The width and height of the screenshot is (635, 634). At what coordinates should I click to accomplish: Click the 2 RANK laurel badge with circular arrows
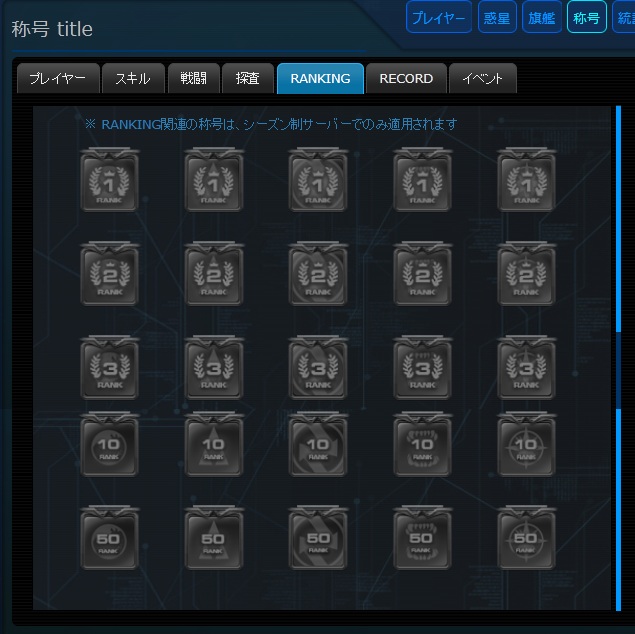pyautogui.click(x=318, y=274)
